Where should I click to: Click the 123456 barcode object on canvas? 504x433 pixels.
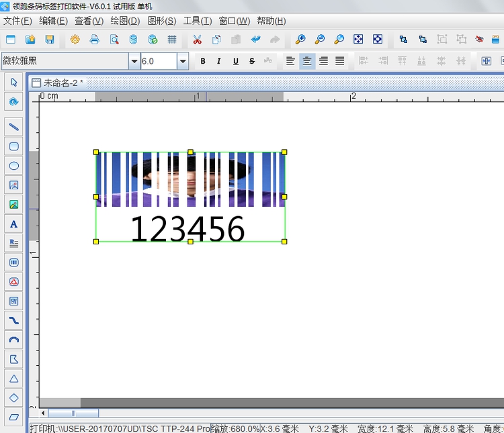(x=190, y=196)
